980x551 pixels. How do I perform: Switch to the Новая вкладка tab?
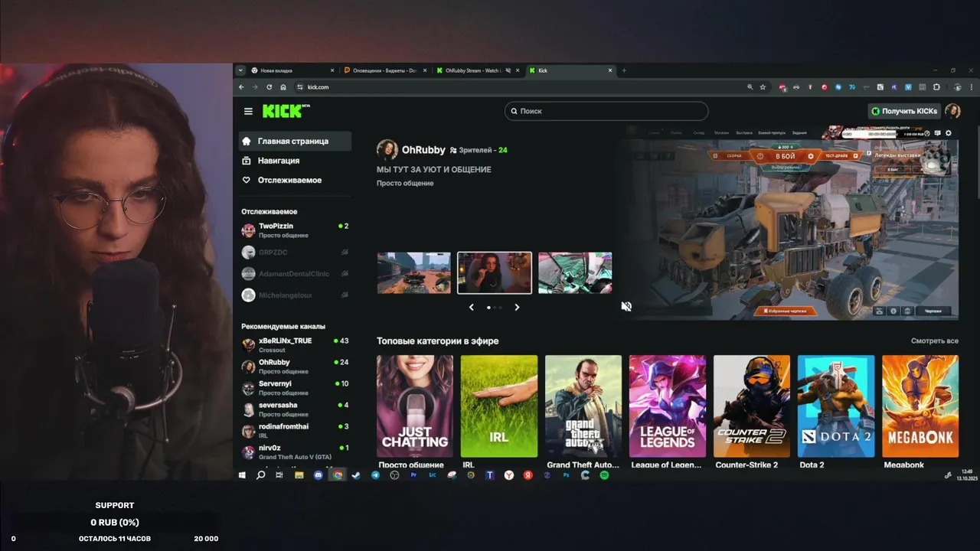pos(291,70)
